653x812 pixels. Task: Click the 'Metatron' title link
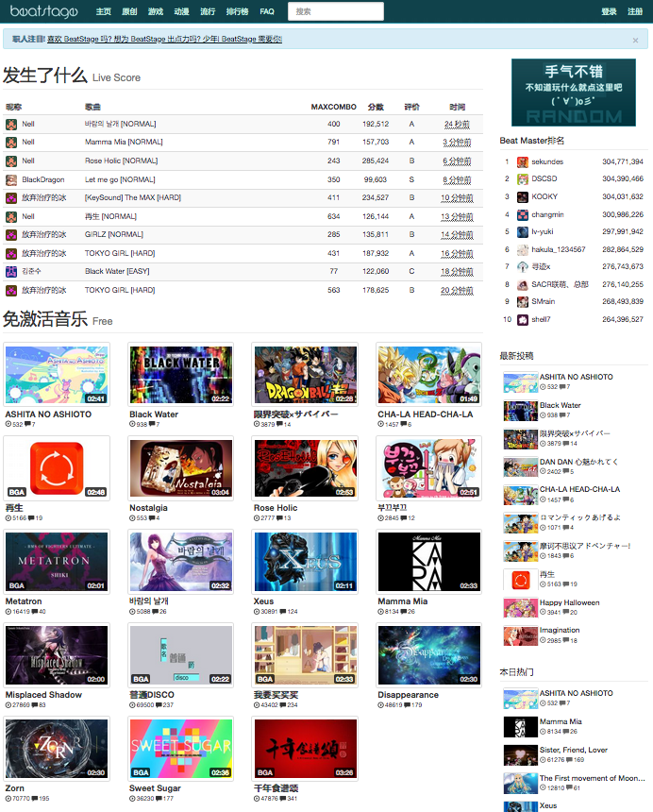tap(24, 601)
